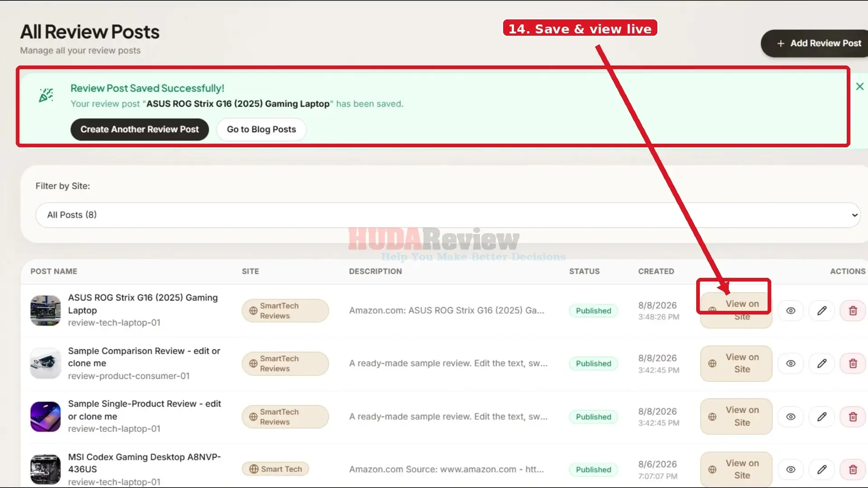Edit the Sample Comparison Review with pencil icon

tap(822, 363)
